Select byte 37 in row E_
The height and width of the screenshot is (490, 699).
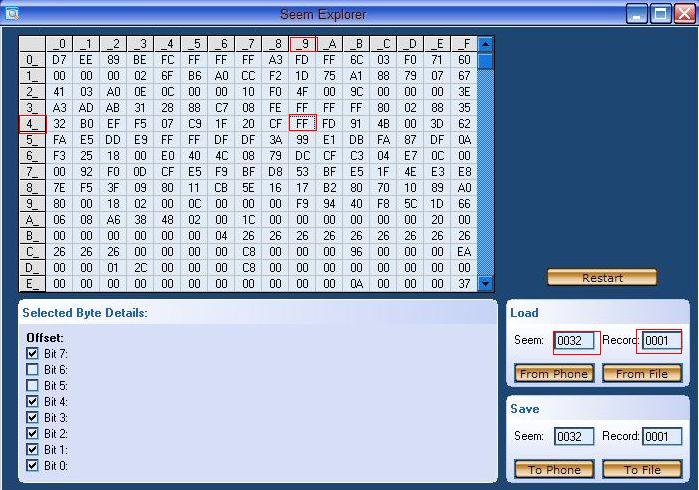click(464, 284)
